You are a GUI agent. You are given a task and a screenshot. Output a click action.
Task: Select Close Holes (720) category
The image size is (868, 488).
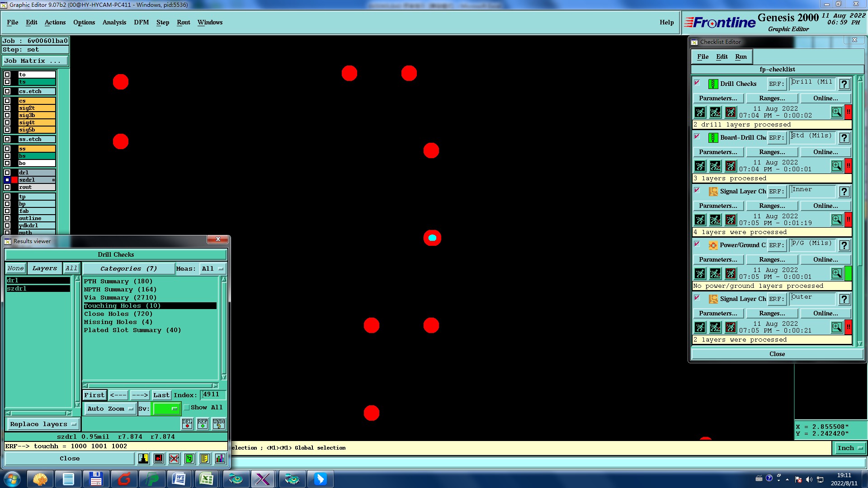click(118, 314)
